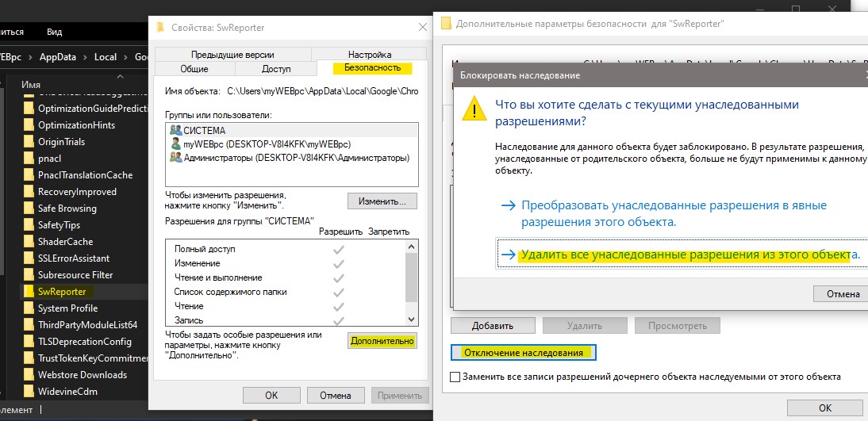868x421 pixels.
Task: Click the TLSDeprecationConfig folder icon
Action: click(29, 342)
